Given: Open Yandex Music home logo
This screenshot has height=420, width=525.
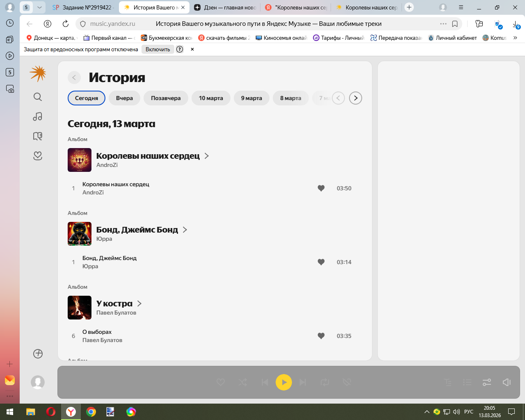Looking at the screenshot, I should pos(38,74).
